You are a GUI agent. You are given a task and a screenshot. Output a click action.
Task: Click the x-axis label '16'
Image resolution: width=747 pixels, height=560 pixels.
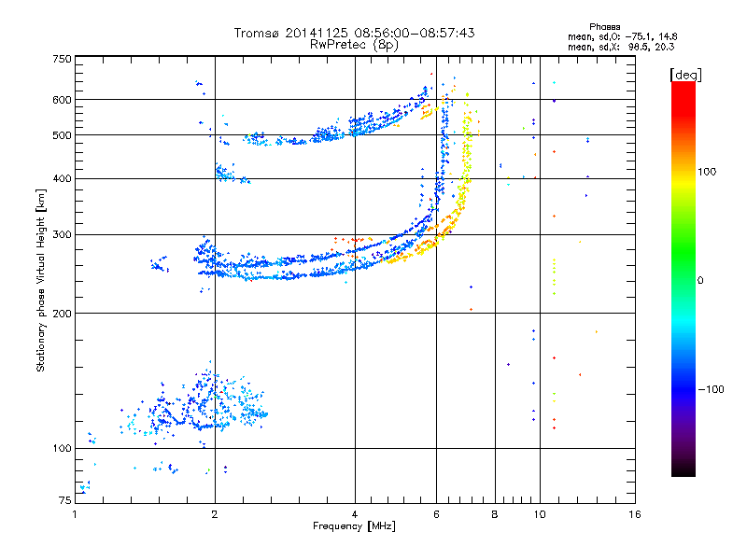(635, 514)
